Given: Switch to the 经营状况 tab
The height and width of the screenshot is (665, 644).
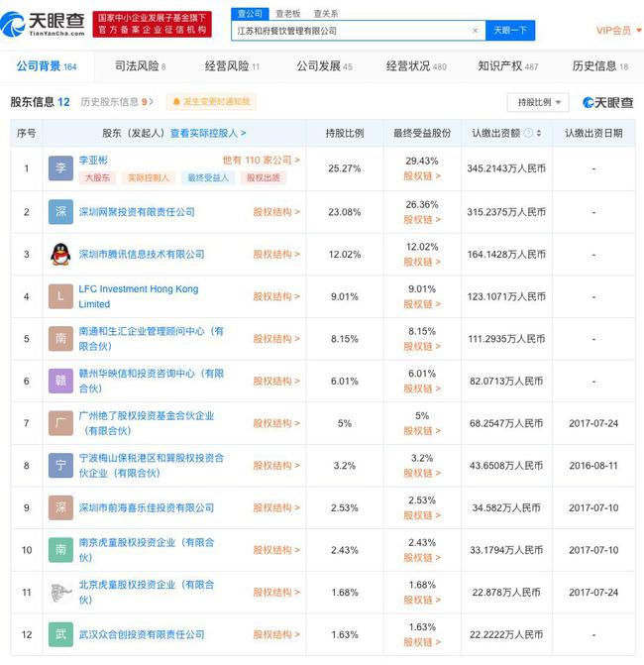Looking at the screenshot, I should tap(416, 66).
